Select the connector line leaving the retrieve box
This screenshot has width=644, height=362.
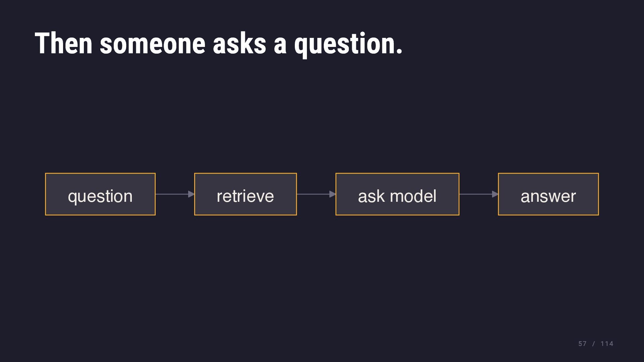point(313,194)
